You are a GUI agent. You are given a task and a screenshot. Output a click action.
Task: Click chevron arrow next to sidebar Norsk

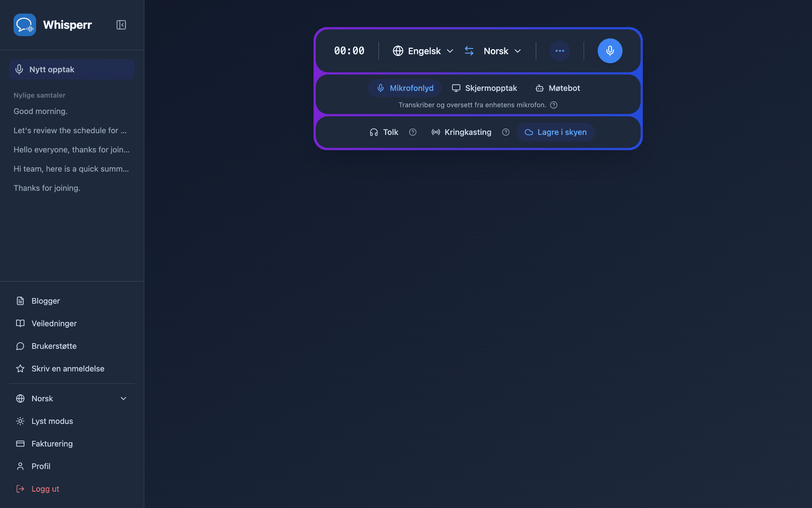(x=123, y=399)
